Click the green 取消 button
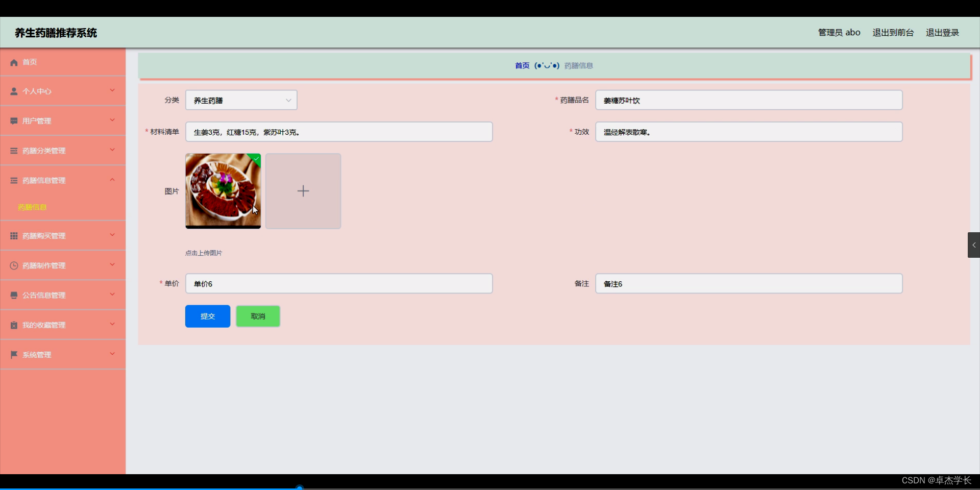Screen dimensions: 980x490 pyautogui.click(x=258, y=316)
